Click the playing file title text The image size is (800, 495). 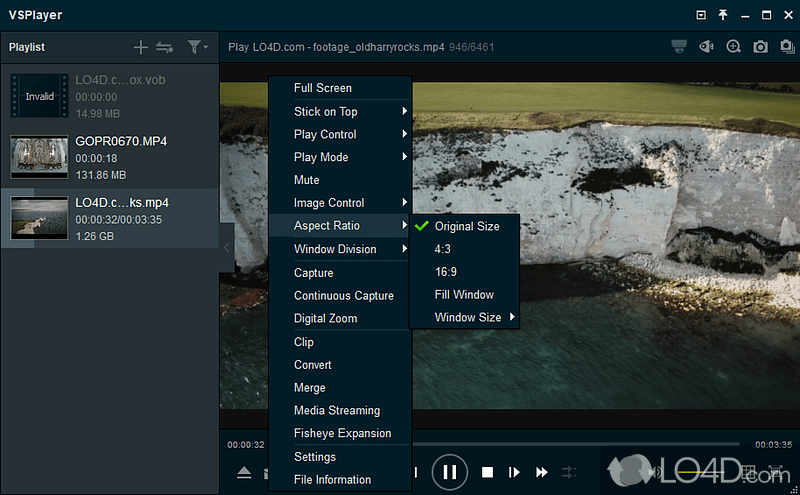click(x=336, y=47)
